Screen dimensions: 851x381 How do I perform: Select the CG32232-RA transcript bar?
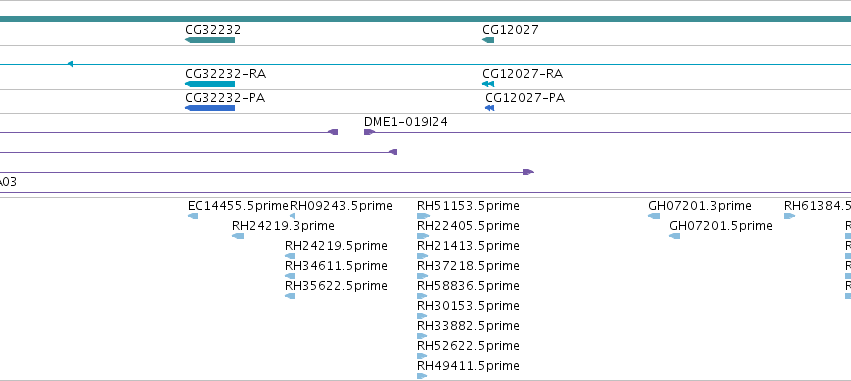210,84
